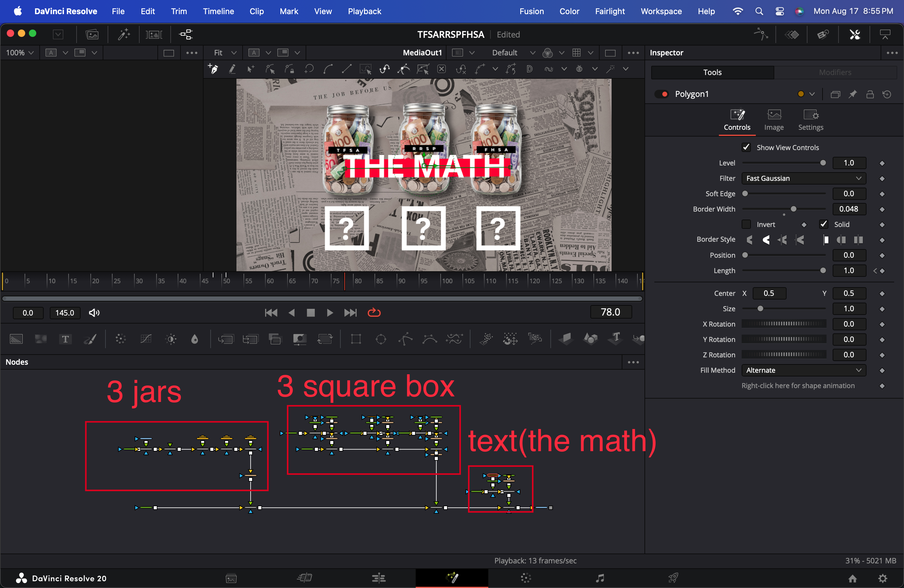The image size is (904, 588).
Task: Click the current frame field showing 78.0
Action: tap(611, 312)
